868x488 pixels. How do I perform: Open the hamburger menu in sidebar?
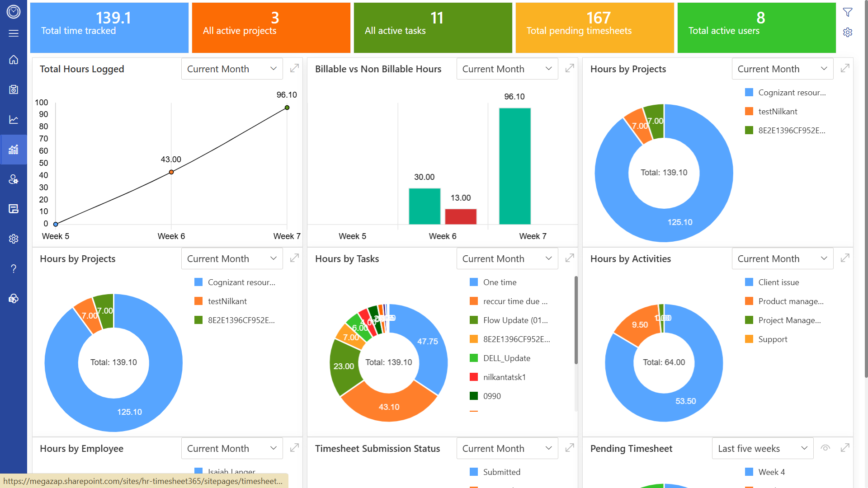pyautogui.click(x=14, y=33)
